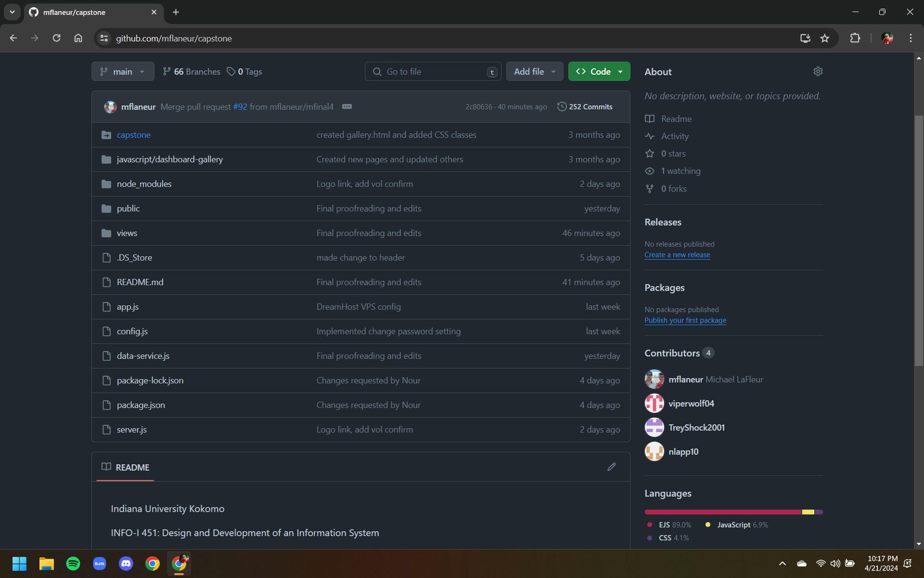Open Publish your first package link
This screenshot has width=924, height=578.
[x=685, y=320]
